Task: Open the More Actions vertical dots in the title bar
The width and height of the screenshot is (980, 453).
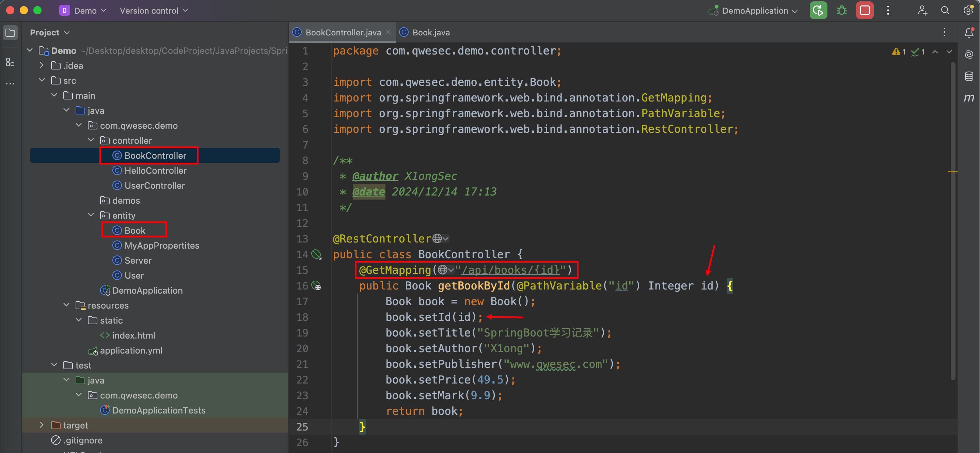Action: point(888,10)
